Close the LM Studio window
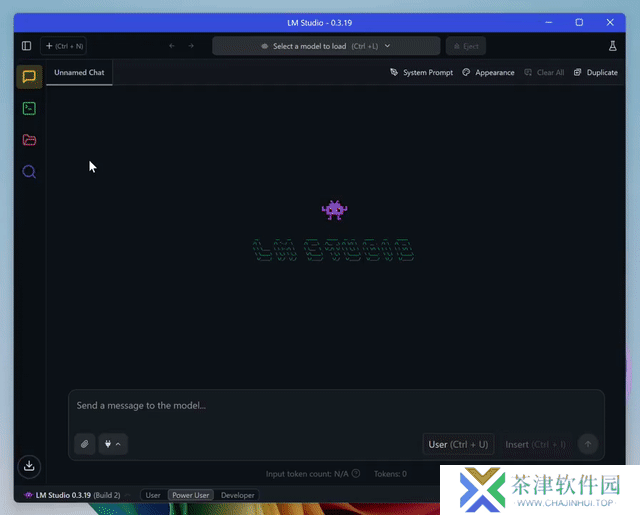Viewport: 640px width, 515px height. click(610, 22)
